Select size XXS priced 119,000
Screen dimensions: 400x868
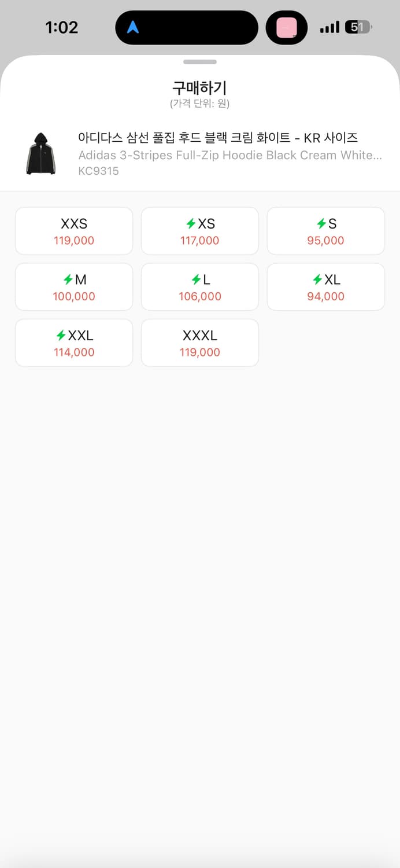click(74, 231)
